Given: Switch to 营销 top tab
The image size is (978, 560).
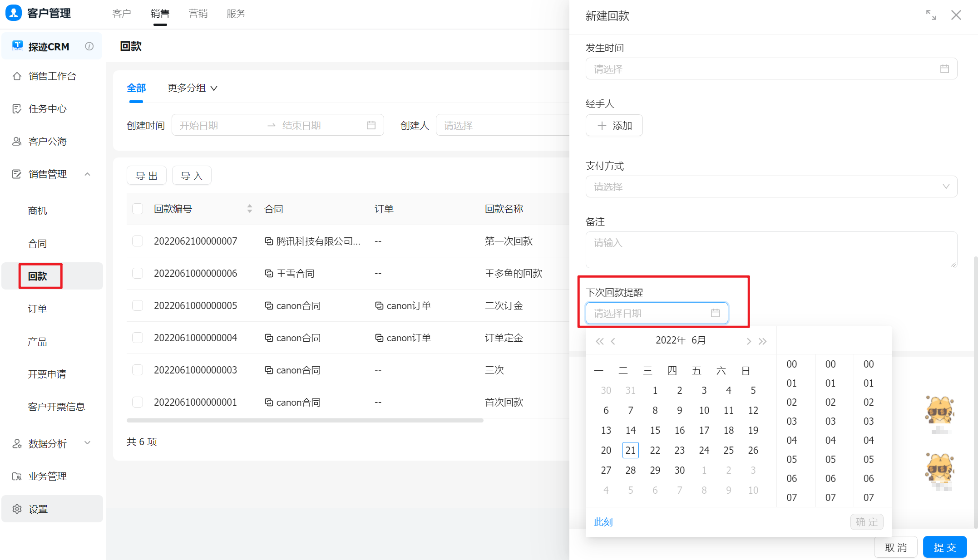Looking at the screenshot, I should click(x=198, y=14).
